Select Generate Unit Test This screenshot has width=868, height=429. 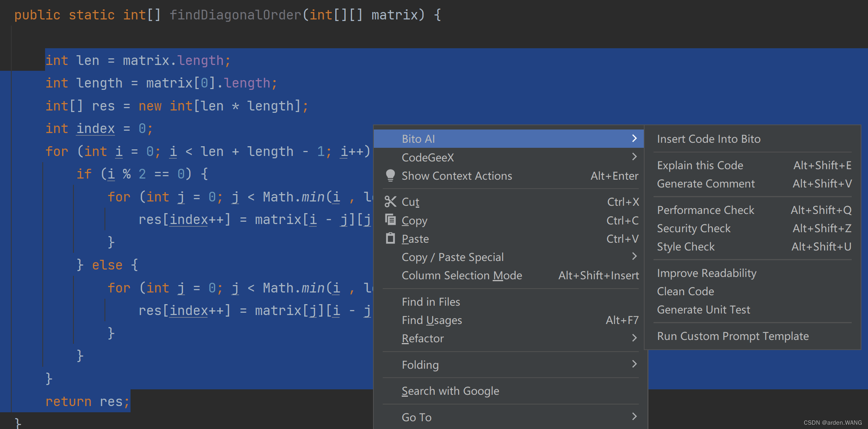[703, 310]
